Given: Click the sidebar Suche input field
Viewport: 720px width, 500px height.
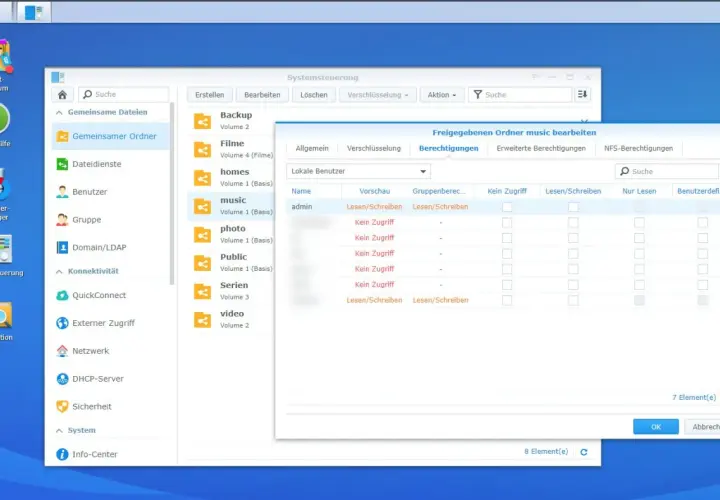Looking at the screenshot, I should click(124, 94).
